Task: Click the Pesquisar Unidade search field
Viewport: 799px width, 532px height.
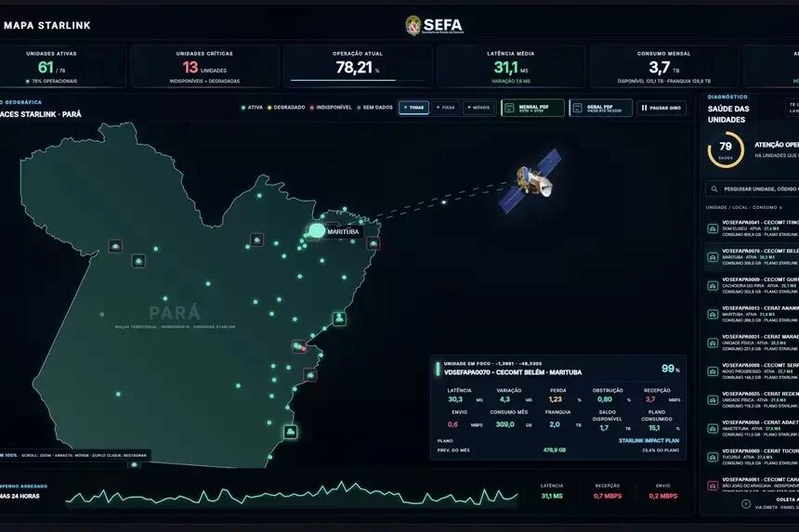Action: 753,188
